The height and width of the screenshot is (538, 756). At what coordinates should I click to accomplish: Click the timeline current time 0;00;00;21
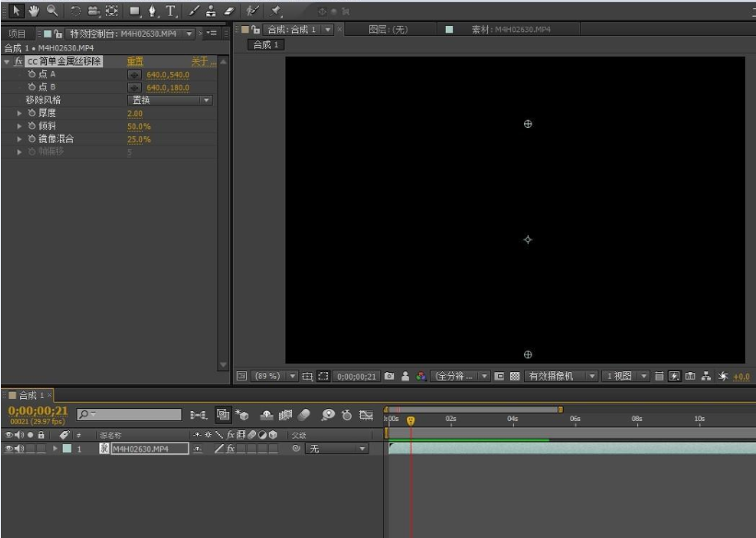point(38,411)
